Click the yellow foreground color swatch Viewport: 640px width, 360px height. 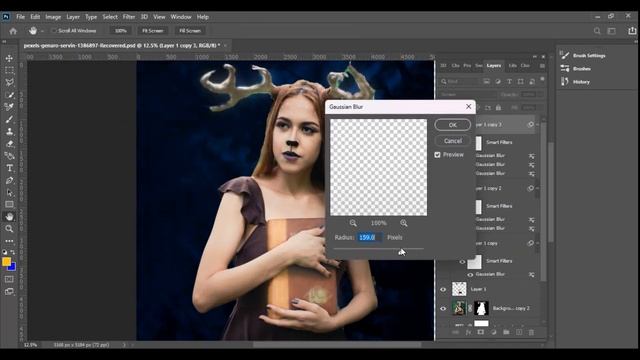tap(6, 262)
